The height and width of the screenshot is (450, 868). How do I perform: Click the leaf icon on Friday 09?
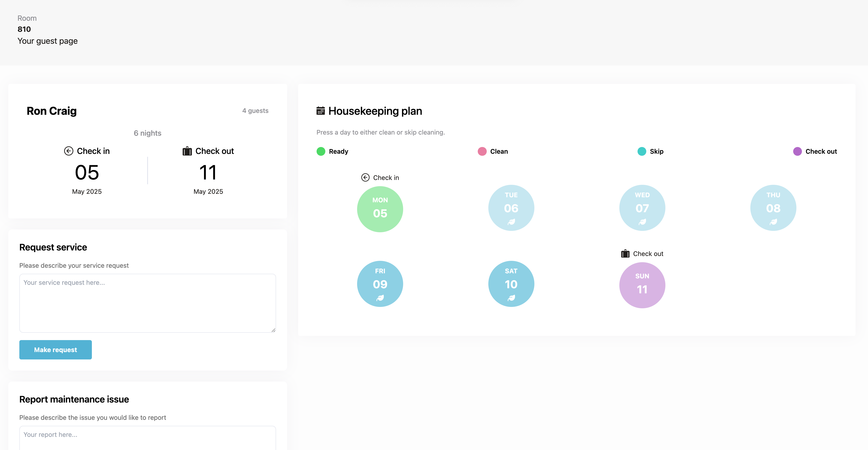380,298
